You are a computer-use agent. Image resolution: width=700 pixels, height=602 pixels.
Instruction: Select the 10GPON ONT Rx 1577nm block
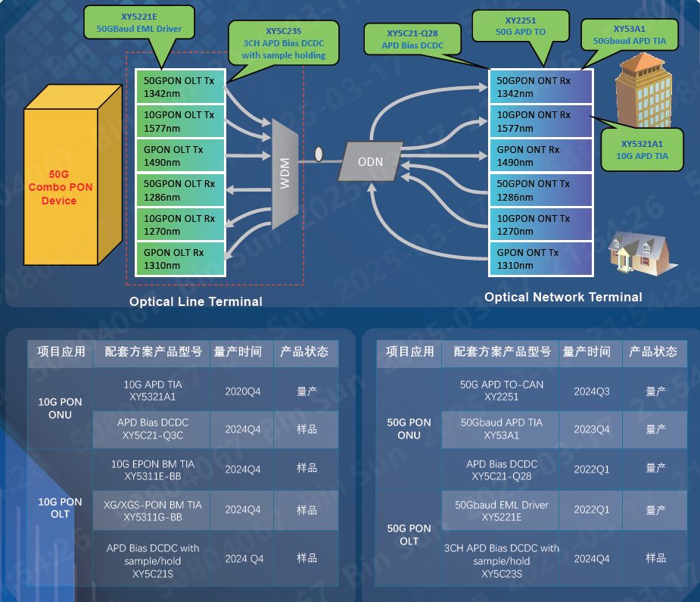point(540,121)
